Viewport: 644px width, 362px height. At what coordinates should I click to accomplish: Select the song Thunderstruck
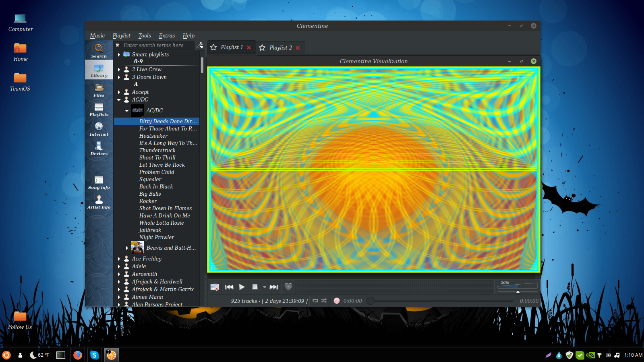click(157, 150)
